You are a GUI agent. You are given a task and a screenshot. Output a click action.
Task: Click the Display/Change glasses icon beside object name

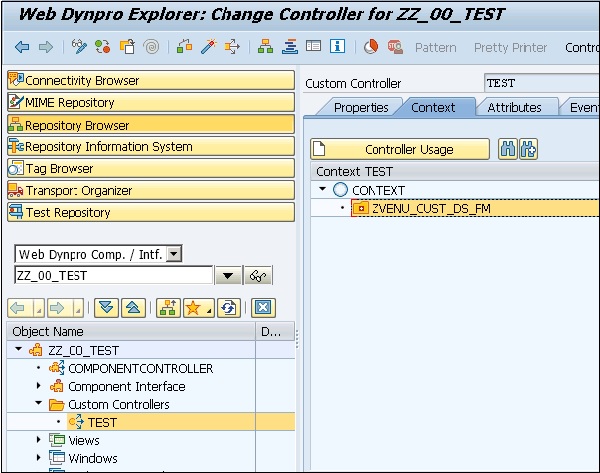pos(259,276)
